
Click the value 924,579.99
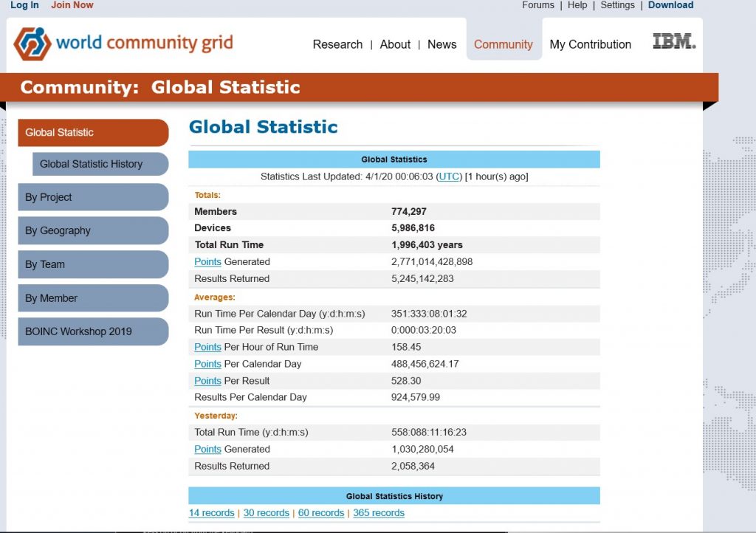(415, 397)
